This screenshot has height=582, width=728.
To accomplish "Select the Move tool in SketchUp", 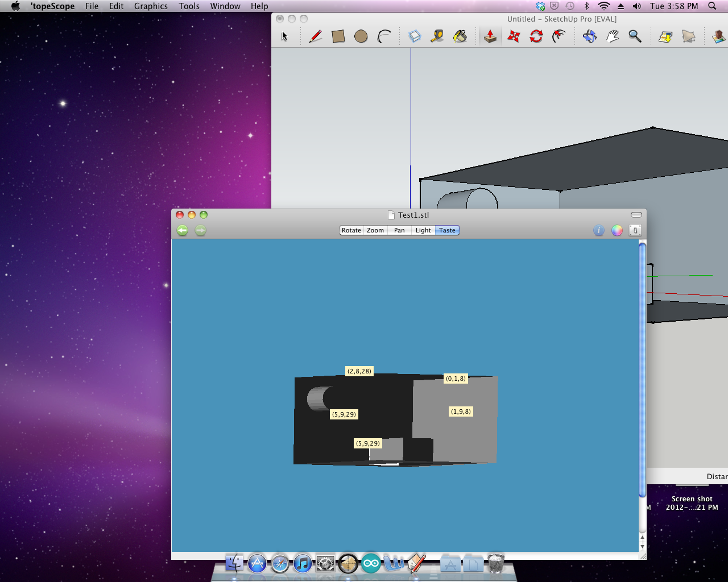I will [513, 36].
